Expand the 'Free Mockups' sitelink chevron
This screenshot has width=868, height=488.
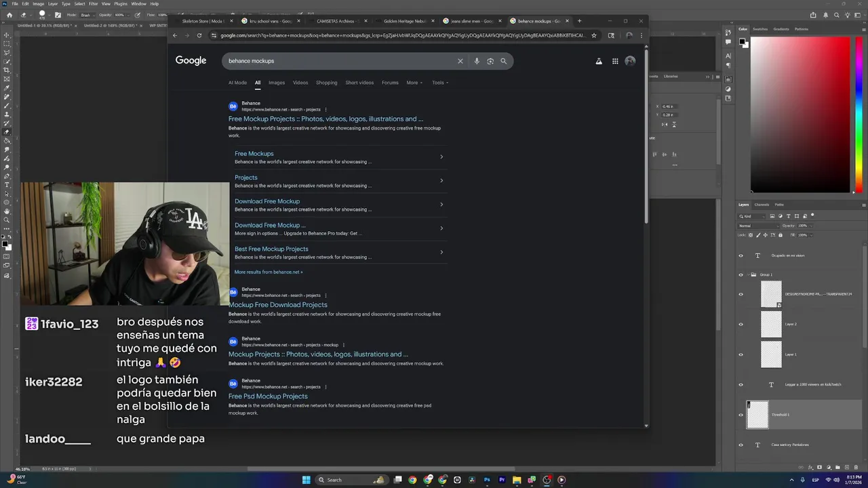(441, 157)
